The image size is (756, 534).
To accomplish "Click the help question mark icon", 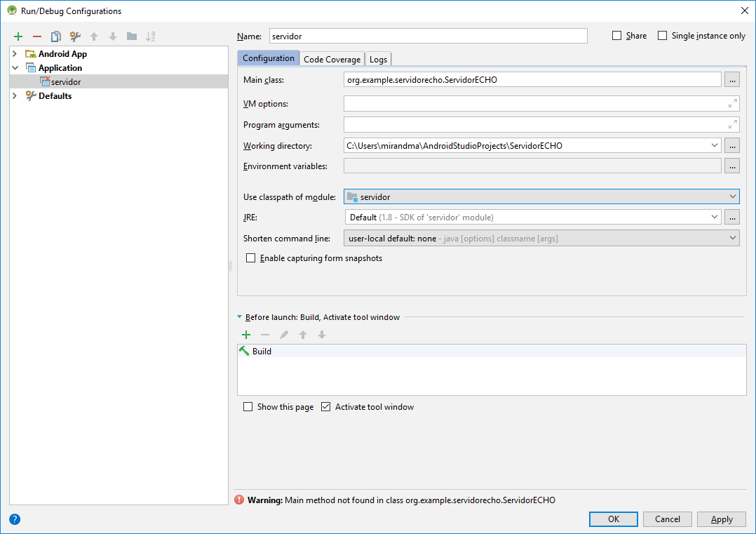I will 15,519.
